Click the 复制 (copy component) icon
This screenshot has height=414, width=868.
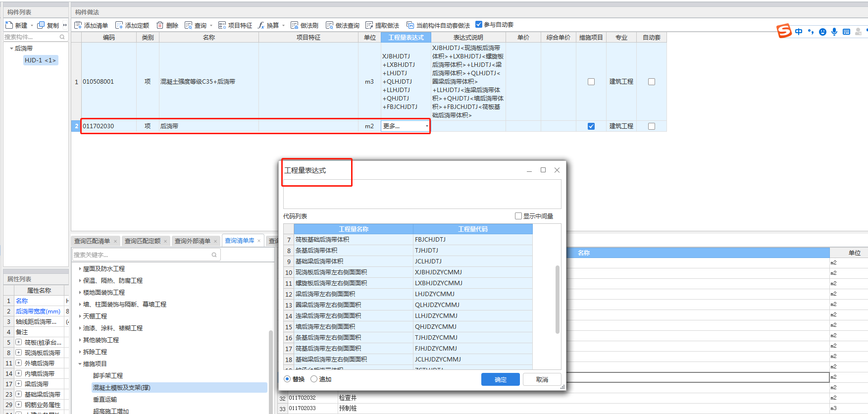[41, 25]
